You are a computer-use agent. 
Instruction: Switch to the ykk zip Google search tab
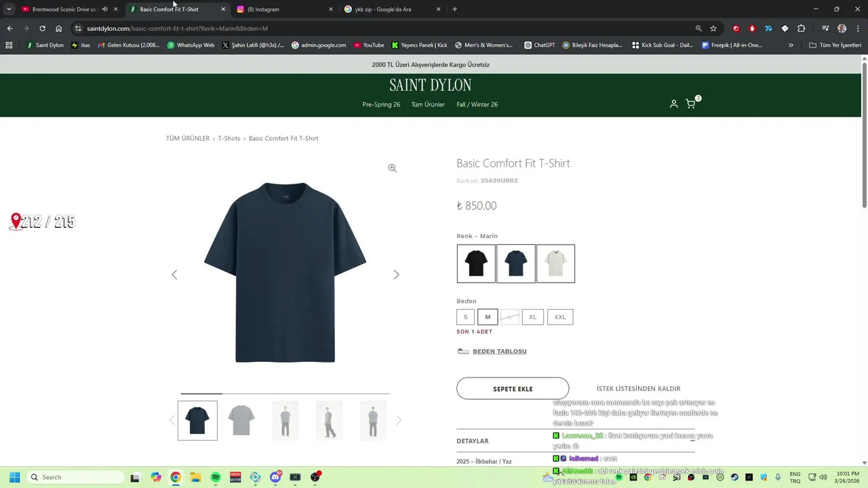[x=393, y=9]
